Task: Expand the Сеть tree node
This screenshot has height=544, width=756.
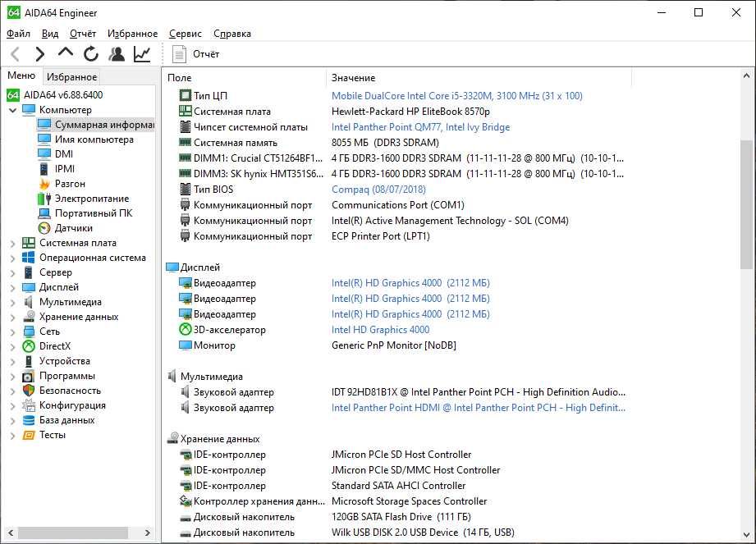Action: coord(13,332)
